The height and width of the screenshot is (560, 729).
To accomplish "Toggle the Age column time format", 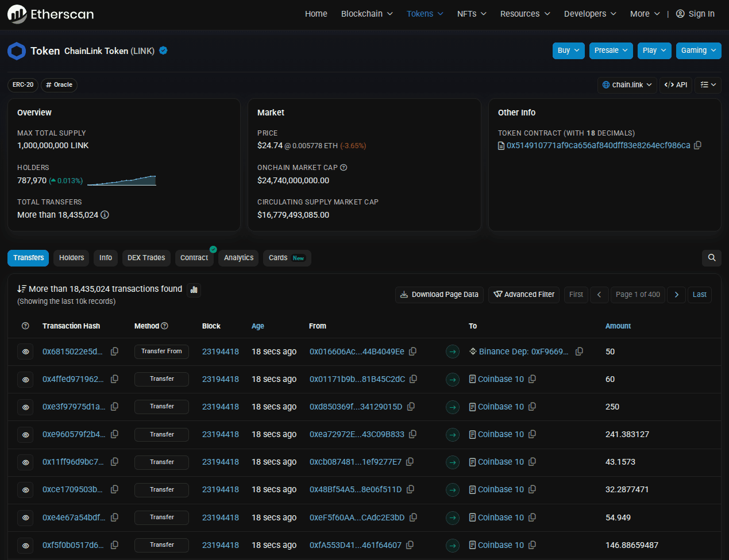I will [x=258, y=326].
